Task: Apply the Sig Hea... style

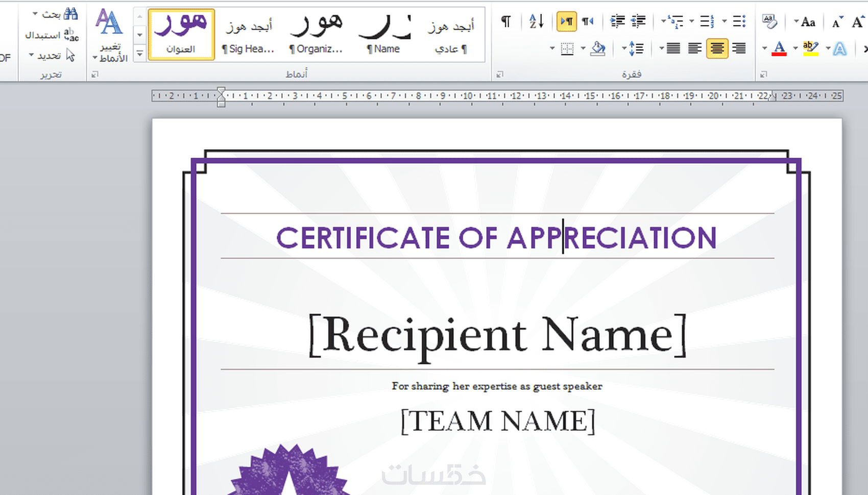Action: pos(249,35)
